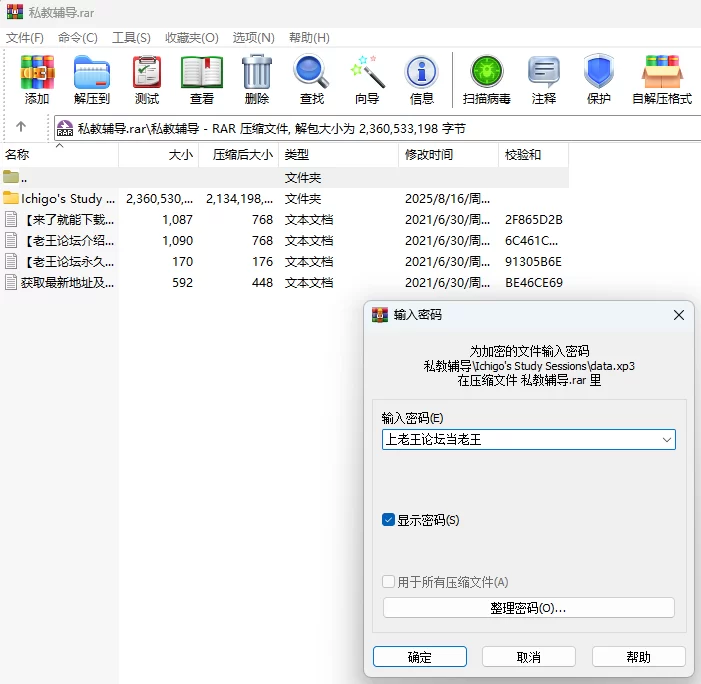The width and height of the screenshot is (701, 684).
Task: Select the 获取最新地址及 text file
Action: pyautogui.click(x=284, y=283)
